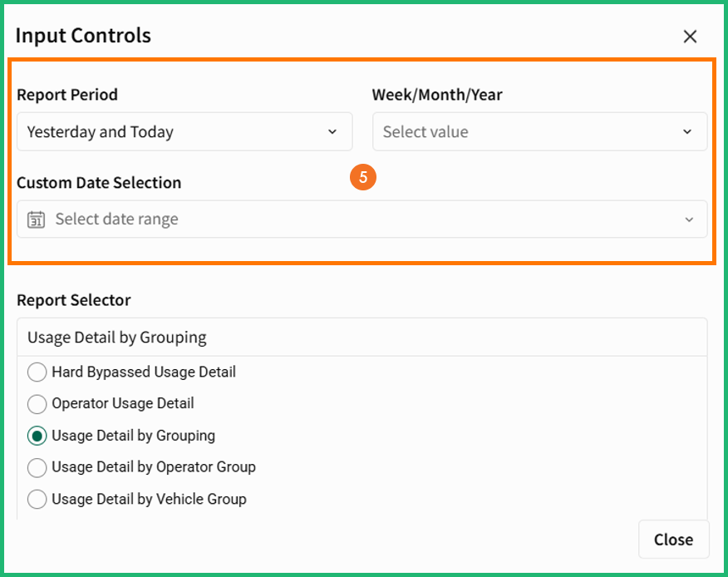Expand the Custom Date Selection chevron
The height and width of the screenshot is (577, 728).
point(689,219)
